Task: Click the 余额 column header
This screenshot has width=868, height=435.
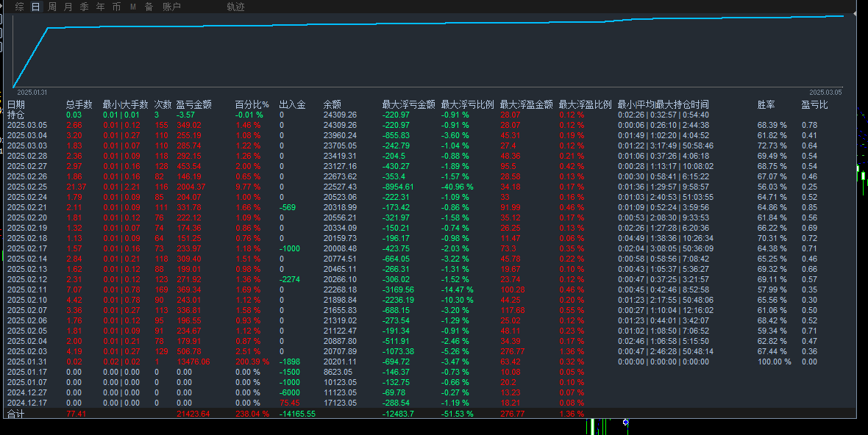Action: coord(332,104)
